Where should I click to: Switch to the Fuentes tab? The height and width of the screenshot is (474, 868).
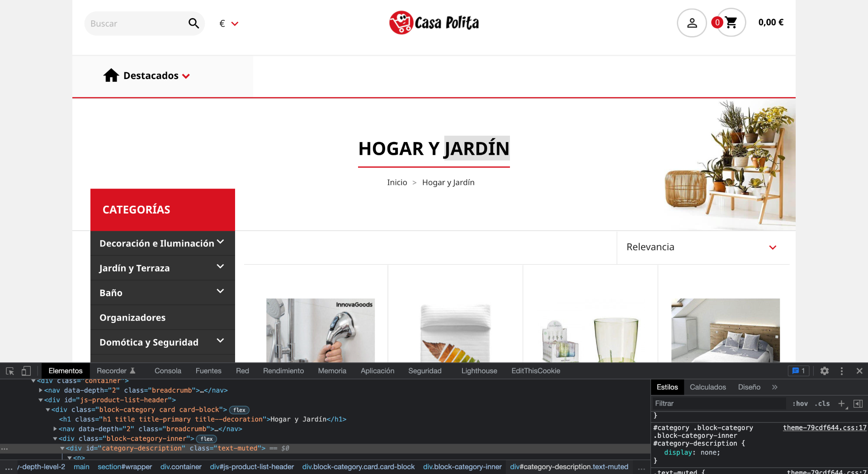208,371
